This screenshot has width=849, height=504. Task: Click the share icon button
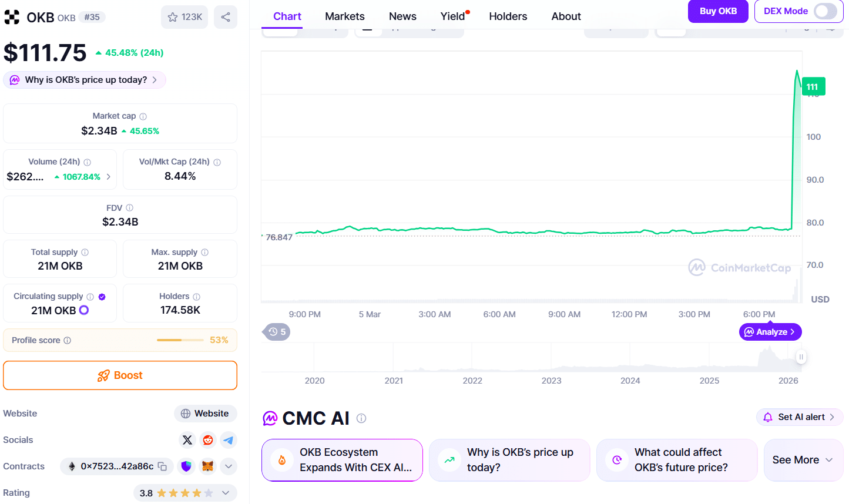click(x=226, y=17)
